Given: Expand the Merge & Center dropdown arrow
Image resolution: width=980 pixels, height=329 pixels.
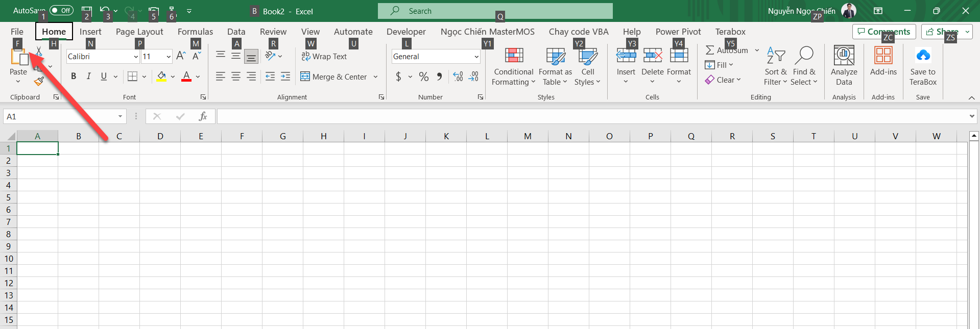Looking at the screenshot, I should click(375, 77).
